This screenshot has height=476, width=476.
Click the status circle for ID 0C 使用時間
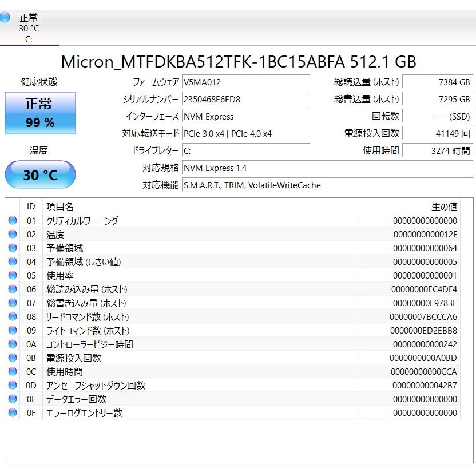pos(13,371)
